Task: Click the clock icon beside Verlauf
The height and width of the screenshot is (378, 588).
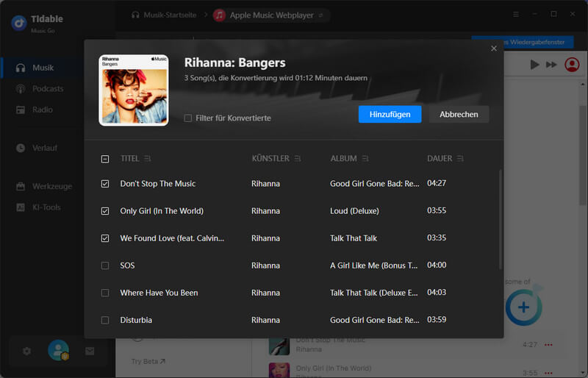Action: click(x=21, y=148)
